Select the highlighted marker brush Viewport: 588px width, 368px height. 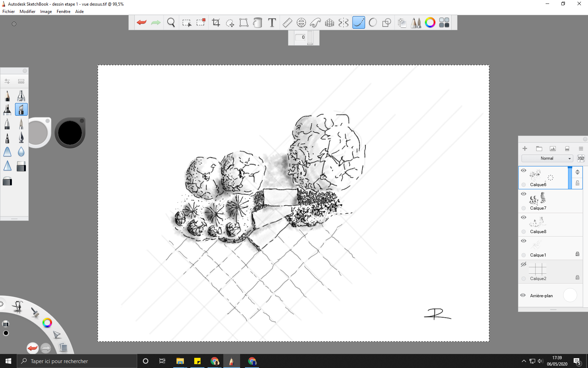coord(21,110)
